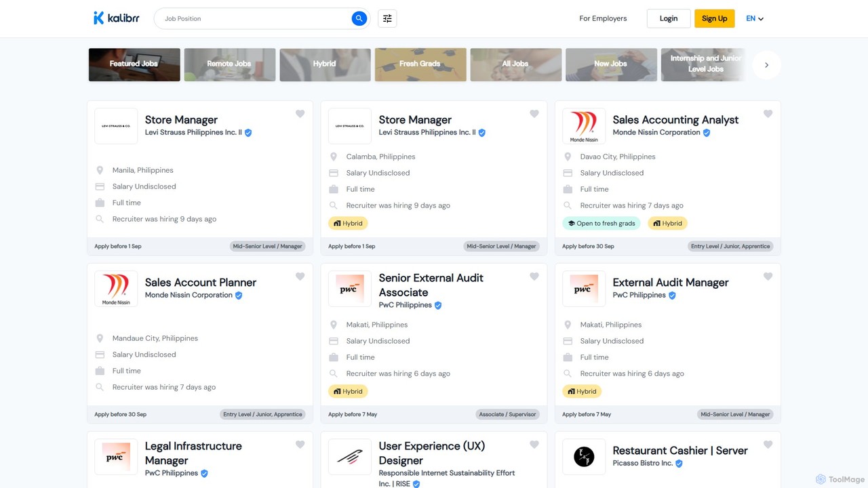
Task: Favorite the Manila Store Manager job
Action: tap(300, 114)
